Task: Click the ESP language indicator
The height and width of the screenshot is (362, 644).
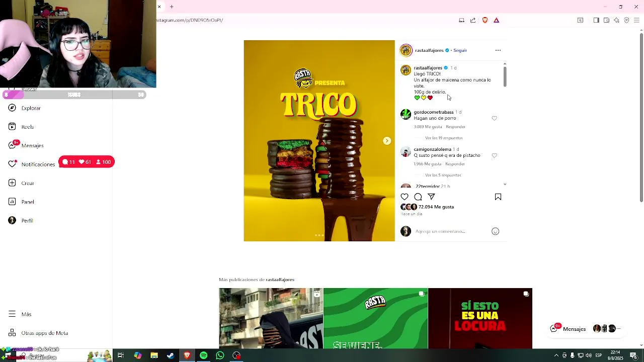Action: pyautogui.click(x=598, y=355)
